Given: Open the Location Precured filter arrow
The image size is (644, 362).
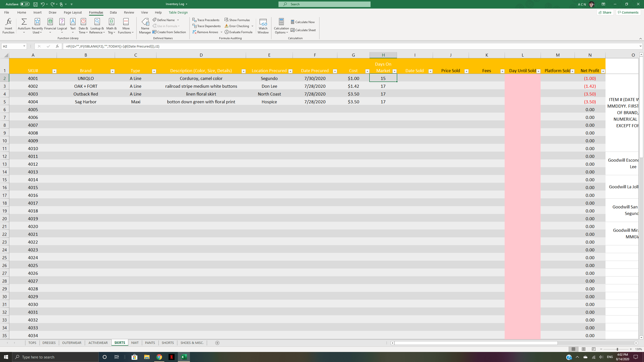Looking at the screenshot, I should pos(290,71).
